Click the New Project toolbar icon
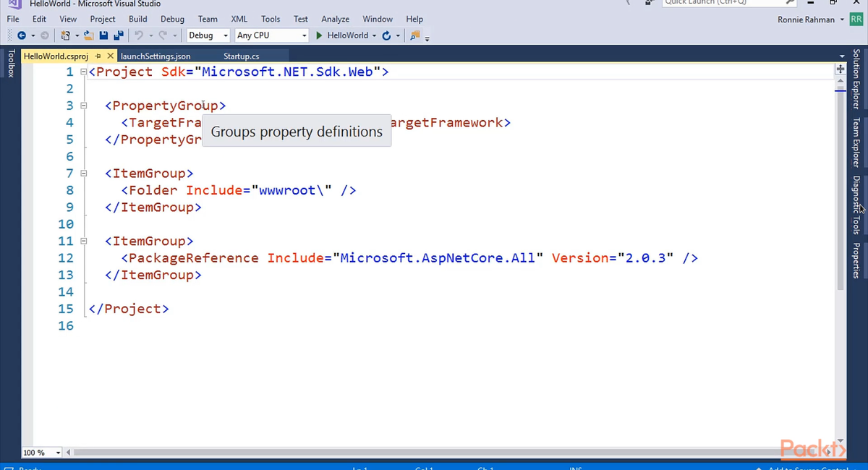This screenshot has width=868, height=470. click(66, 35)
